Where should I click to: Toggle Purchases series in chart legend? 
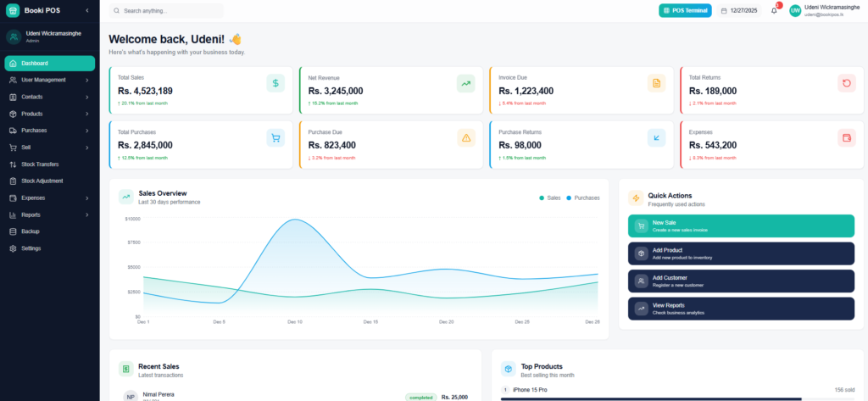(582, 198)
